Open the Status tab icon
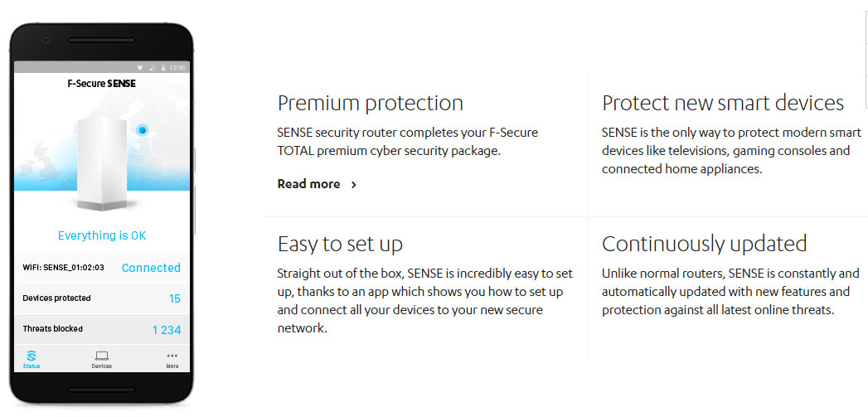The height and width of the screenshot is (417, 868). [32, 356]
